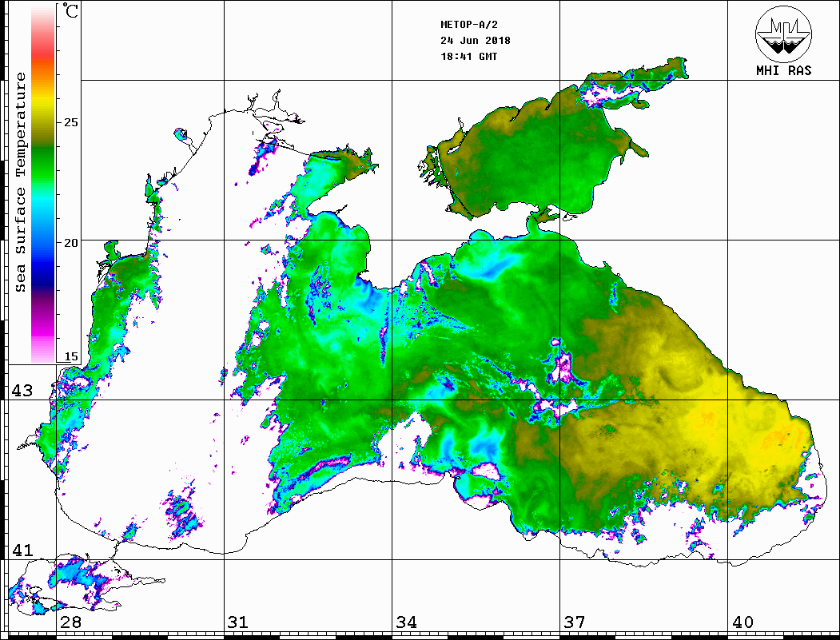Click longitude label 31

[x=238, y=622]
